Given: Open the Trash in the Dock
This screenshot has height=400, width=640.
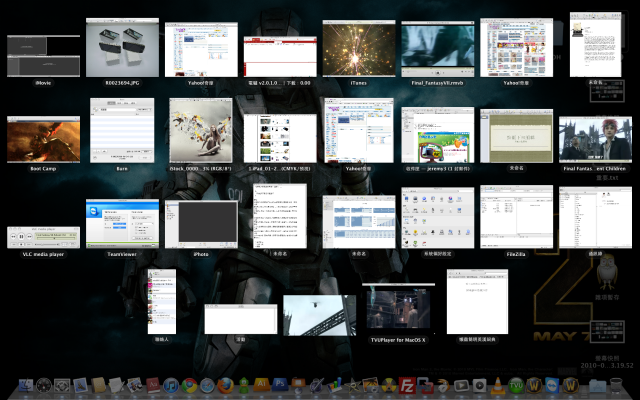Looking at the screenshot, I should (616, 386).
